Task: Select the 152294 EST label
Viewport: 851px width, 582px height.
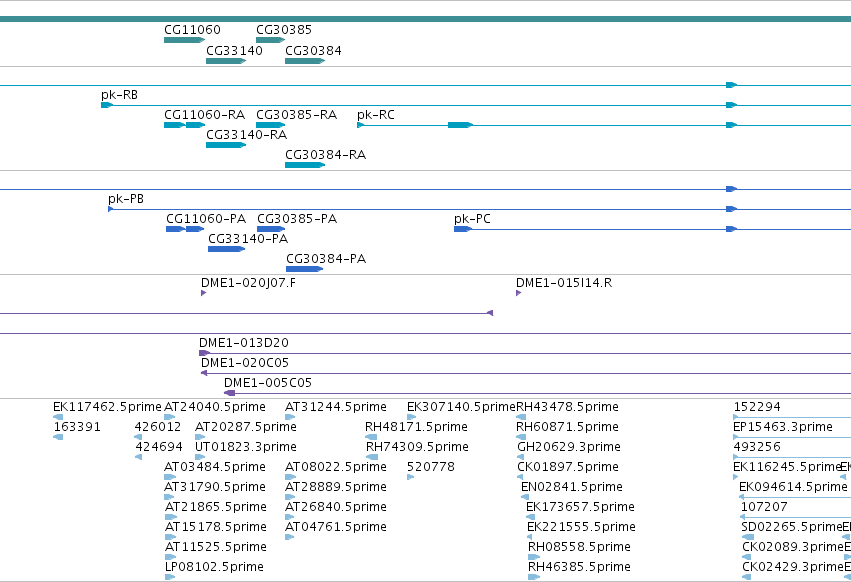Action: point(757,407)
